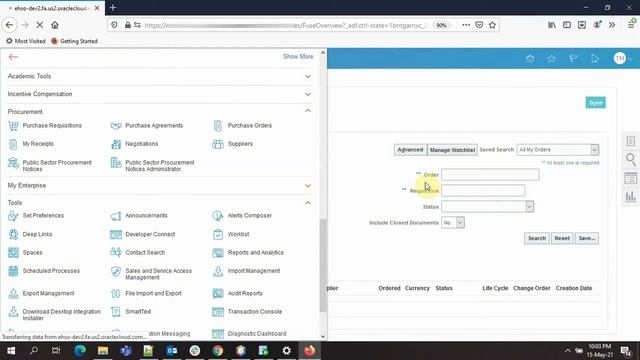Open Public Sector Procurement Notices icon
640x360 pixels.
[13, 163]
